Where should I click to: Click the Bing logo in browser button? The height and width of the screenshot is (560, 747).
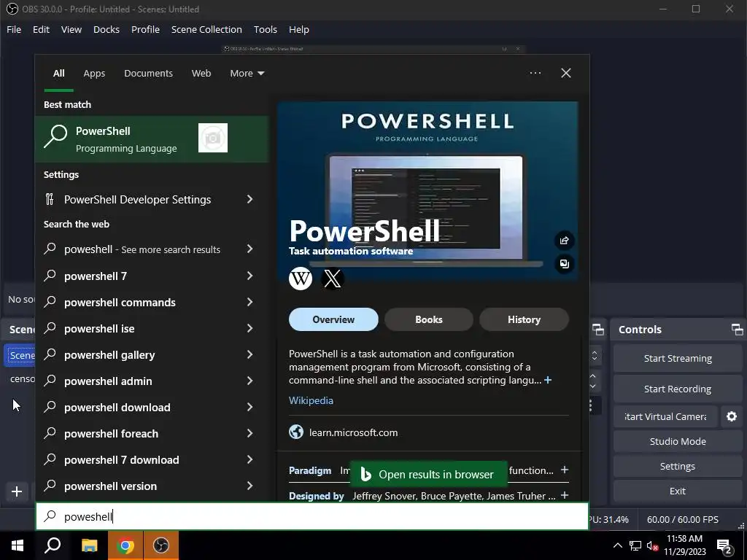tap(366, 474)
